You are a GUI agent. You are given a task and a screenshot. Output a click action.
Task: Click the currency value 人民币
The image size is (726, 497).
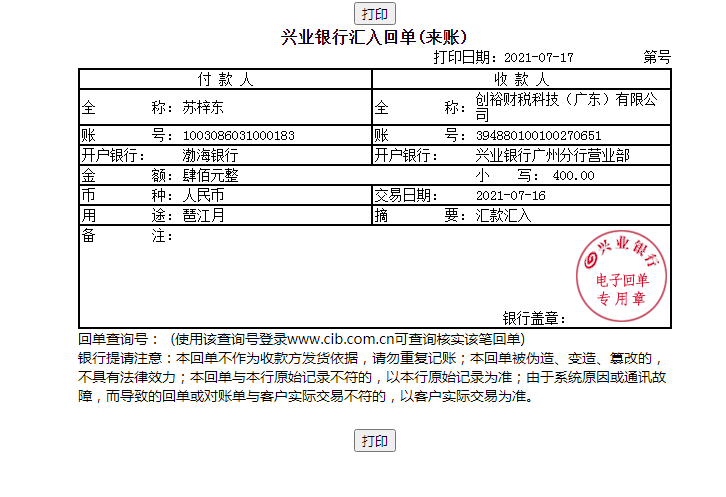[x=203, y=195]
